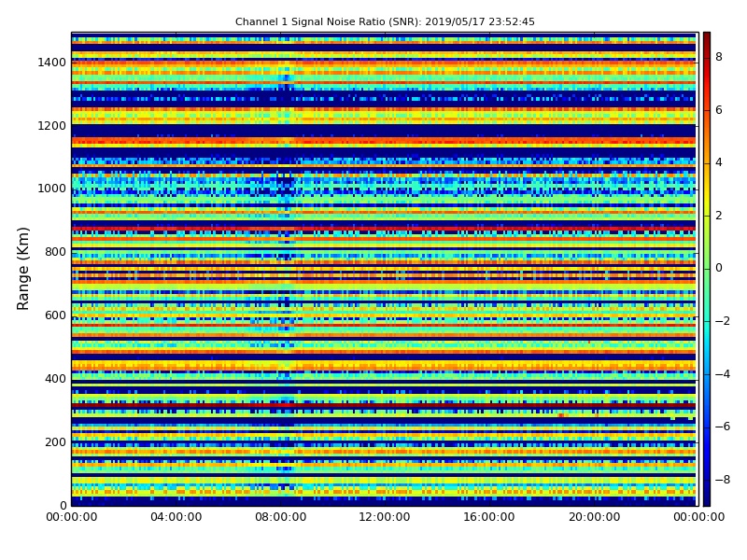Click the 0 range tick label

(63, 505)
